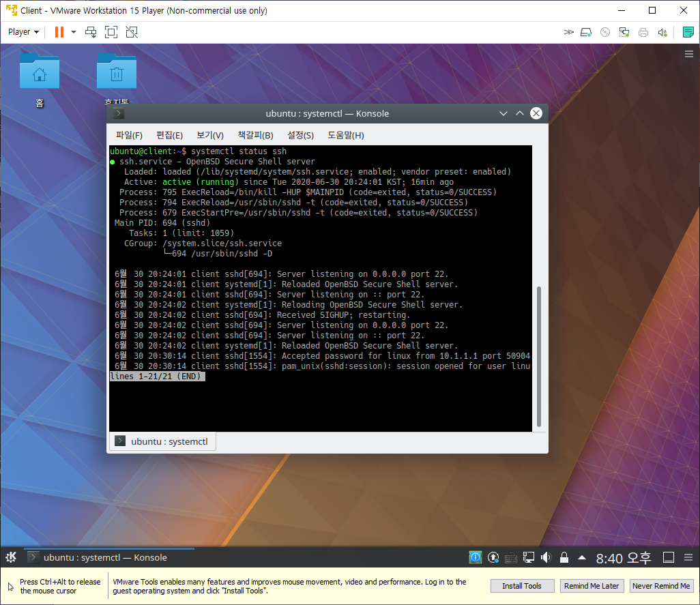Enter full screen mode
This screenshot has width=700, height=605.
[111, 32]
